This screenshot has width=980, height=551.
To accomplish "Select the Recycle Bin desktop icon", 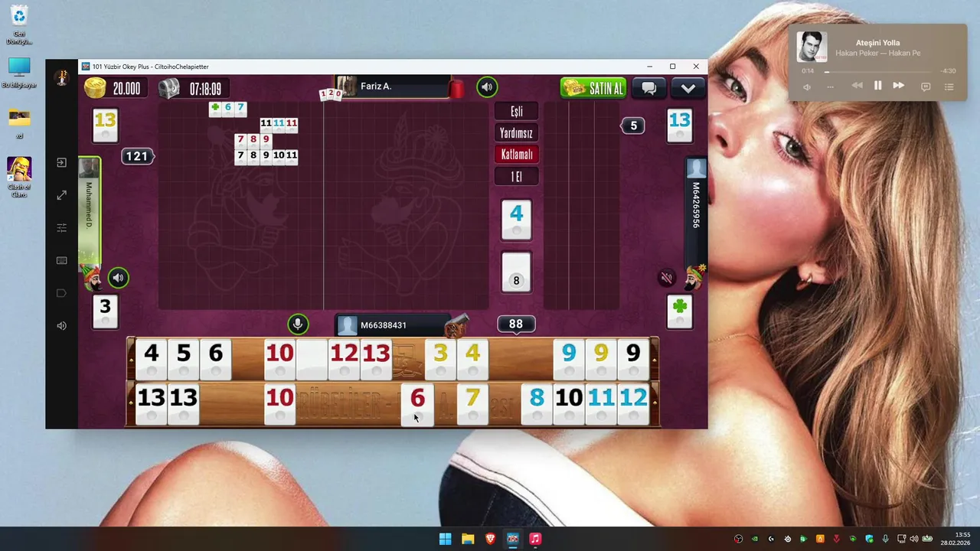I will click(19, 25).
